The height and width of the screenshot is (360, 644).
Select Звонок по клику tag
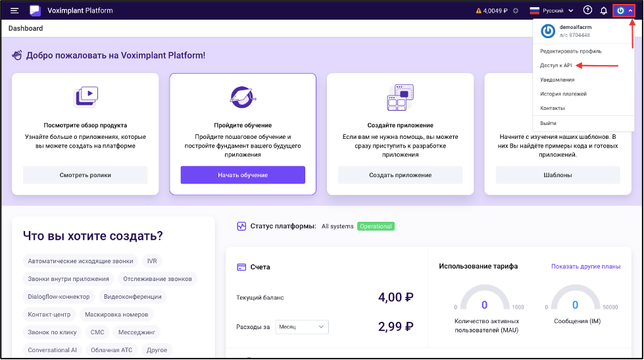(52, 332)
